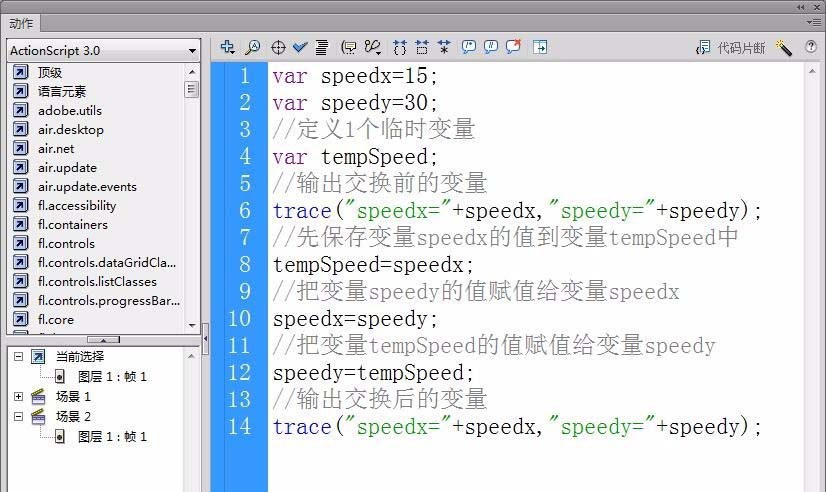The width and height of the screenshot is (826, 492).
Task: Open the help question mark icon
Action: [811, 47]
